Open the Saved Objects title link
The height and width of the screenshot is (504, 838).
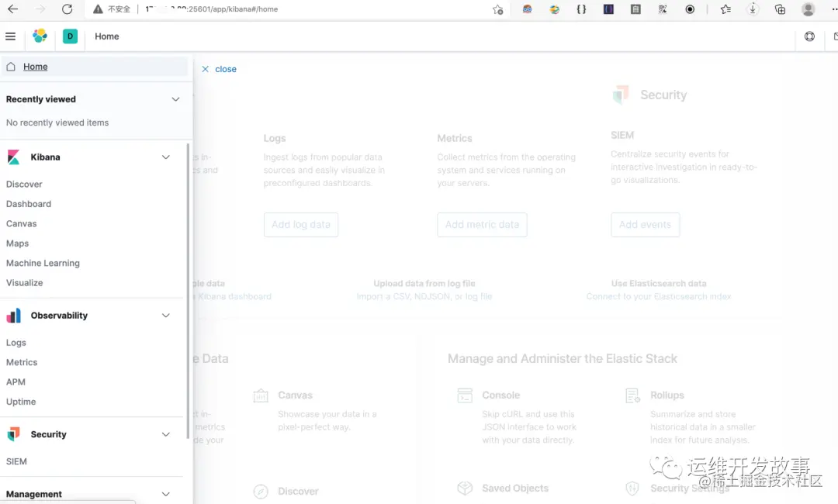[515, 488]
